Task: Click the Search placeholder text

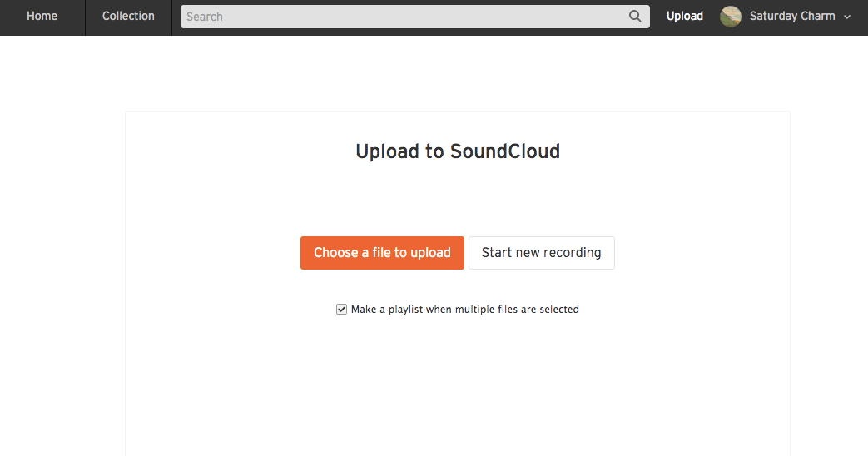Action: pos(205,17)
